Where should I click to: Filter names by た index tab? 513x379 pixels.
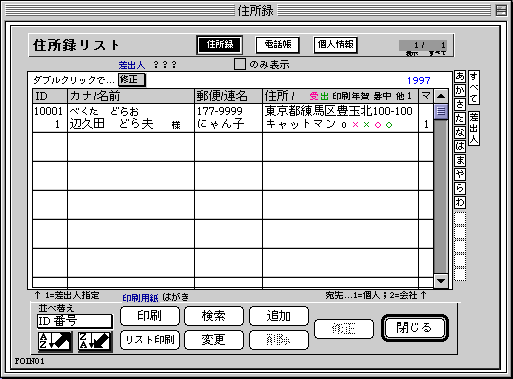pos(460,118)
